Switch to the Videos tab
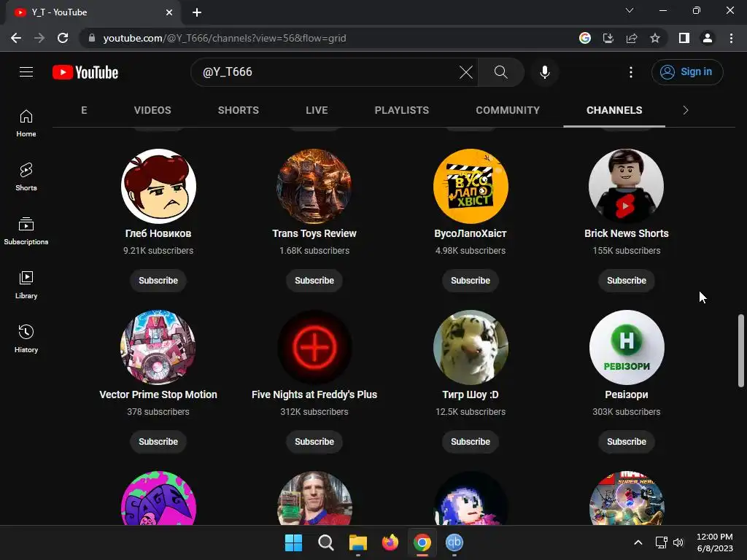 (152, 110)
